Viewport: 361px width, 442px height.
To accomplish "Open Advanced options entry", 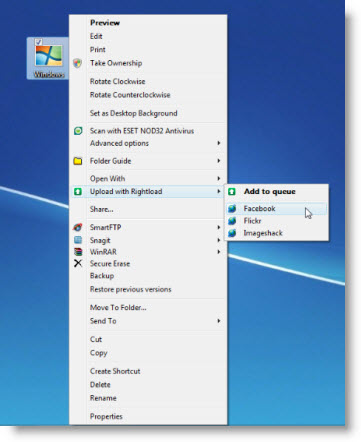I will click(x=119, y=143).
